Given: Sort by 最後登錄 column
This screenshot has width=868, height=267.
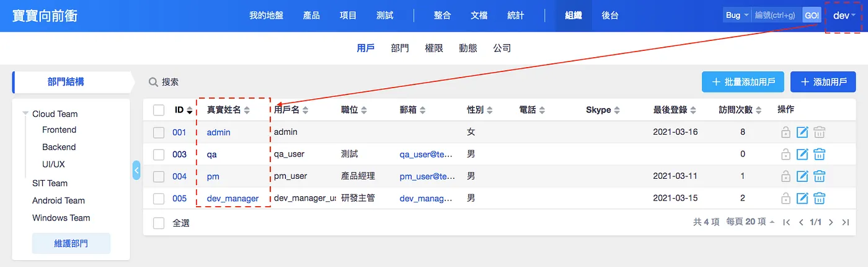Looking at the screenshot, I should point(675,110).
